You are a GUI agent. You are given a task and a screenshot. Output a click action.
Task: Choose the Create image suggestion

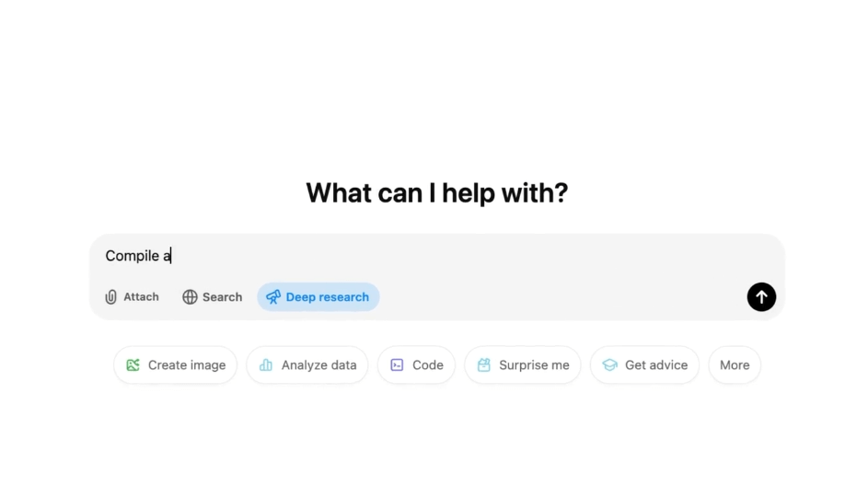(176, 364)
